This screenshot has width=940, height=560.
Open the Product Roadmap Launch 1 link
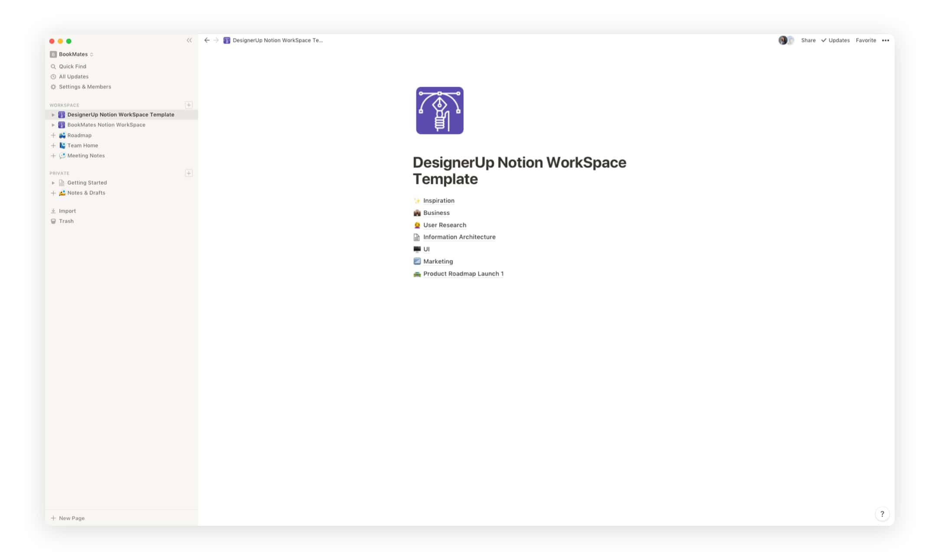point(463,274)
